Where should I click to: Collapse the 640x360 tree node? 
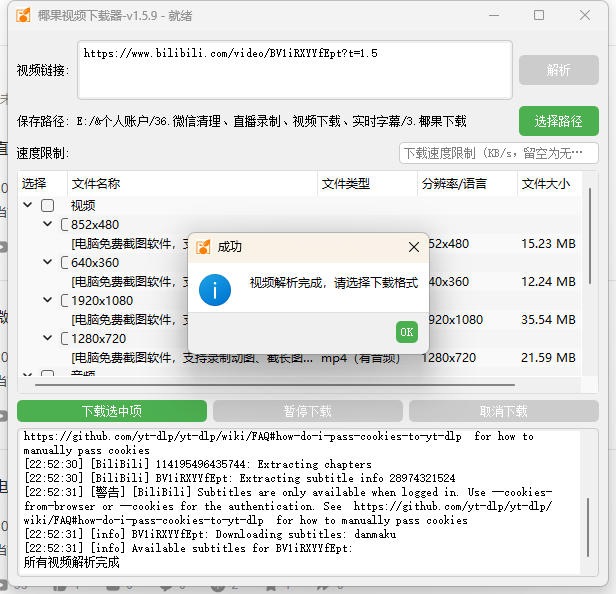pos(48,262)
